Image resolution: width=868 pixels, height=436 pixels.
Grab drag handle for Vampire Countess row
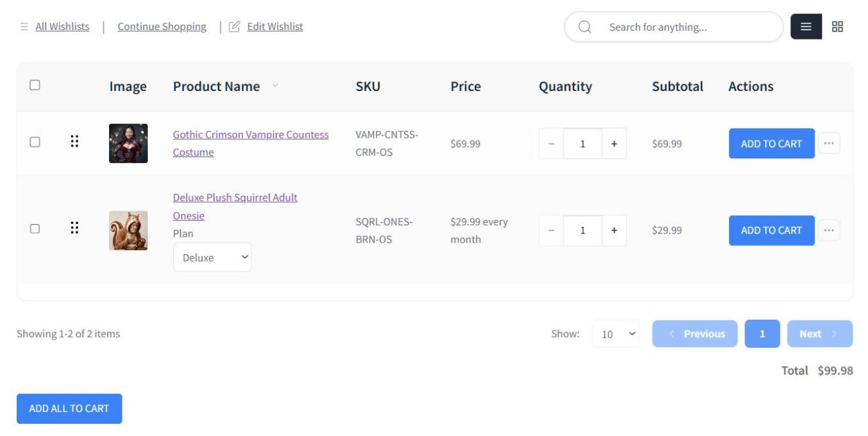pos(75,142)
